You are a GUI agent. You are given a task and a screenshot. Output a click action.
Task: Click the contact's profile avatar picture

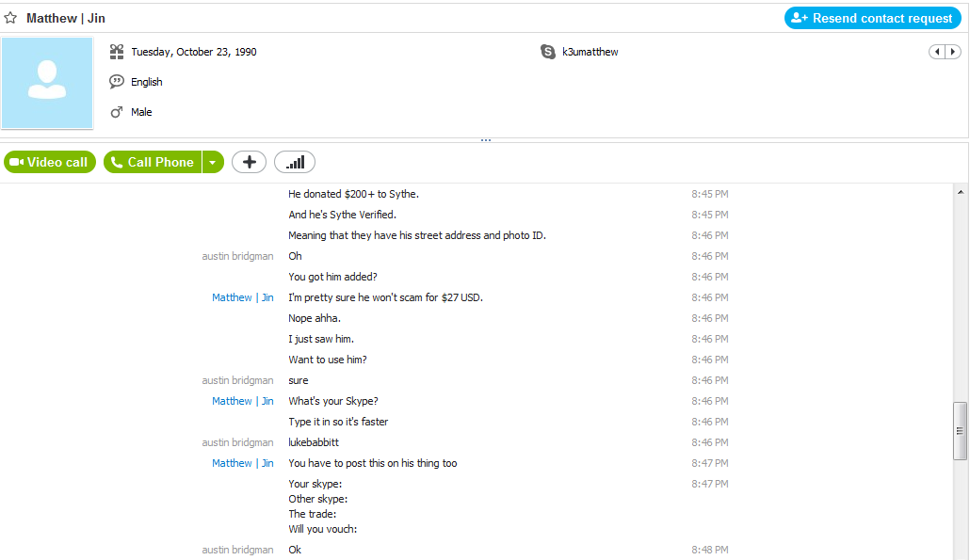47,83
